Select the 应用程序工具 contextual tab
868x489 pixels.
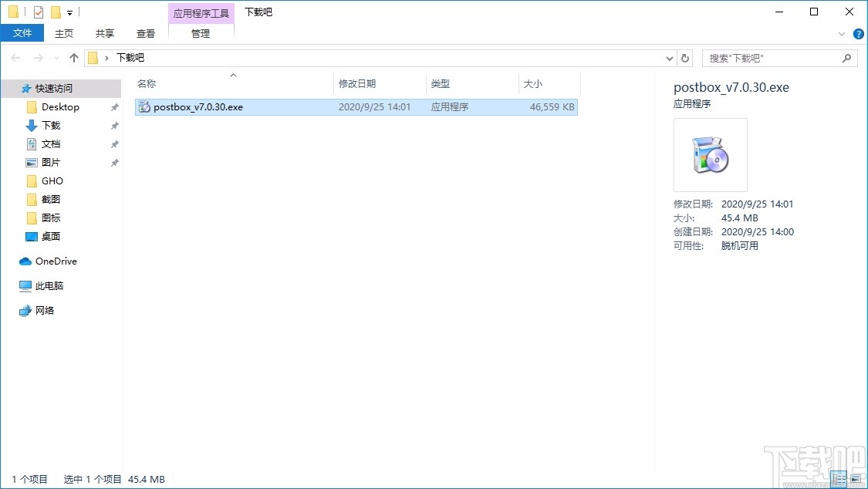pyautogui.click(x=201, y=12)
